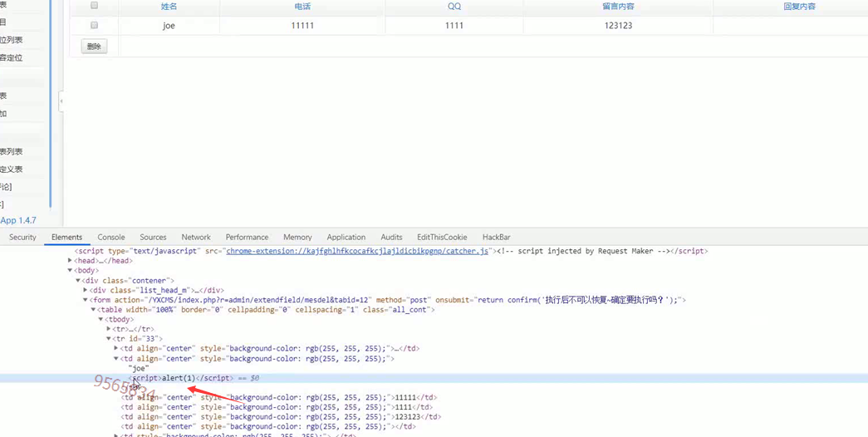Open the Security devtools tab
The height and width of the screenshot is (437, 868).
(x=22, y=237)
